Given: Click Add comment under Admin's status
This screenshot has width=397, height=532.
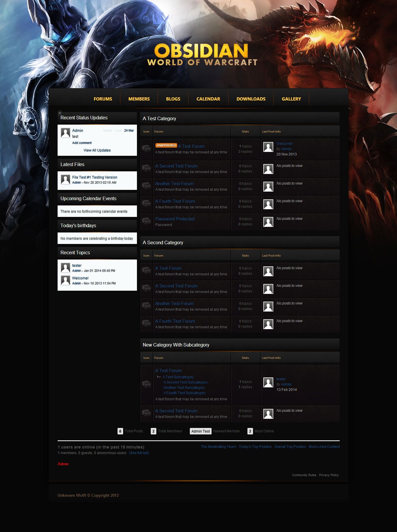Looking at the screenshot, I should coord(82,143).
